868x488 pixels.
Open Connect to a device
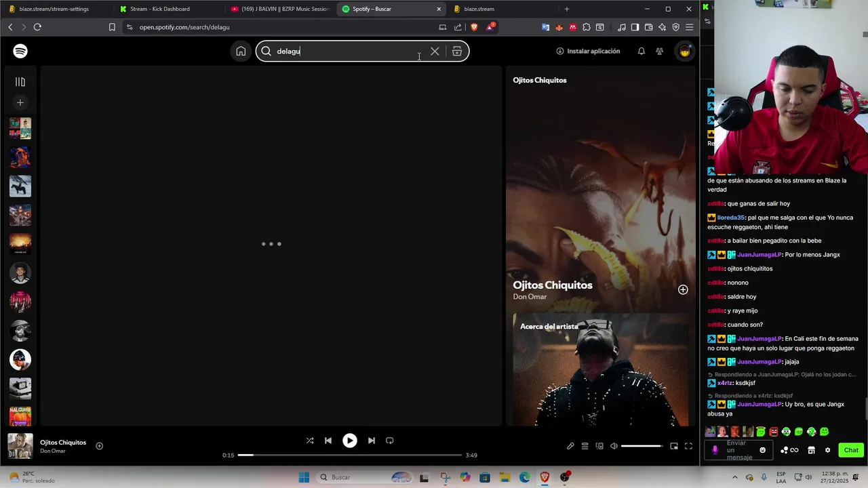(x=599, y=446)
